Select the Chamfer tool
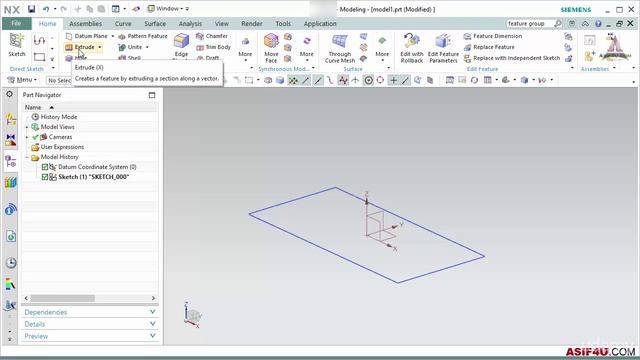 coord(212,36)
